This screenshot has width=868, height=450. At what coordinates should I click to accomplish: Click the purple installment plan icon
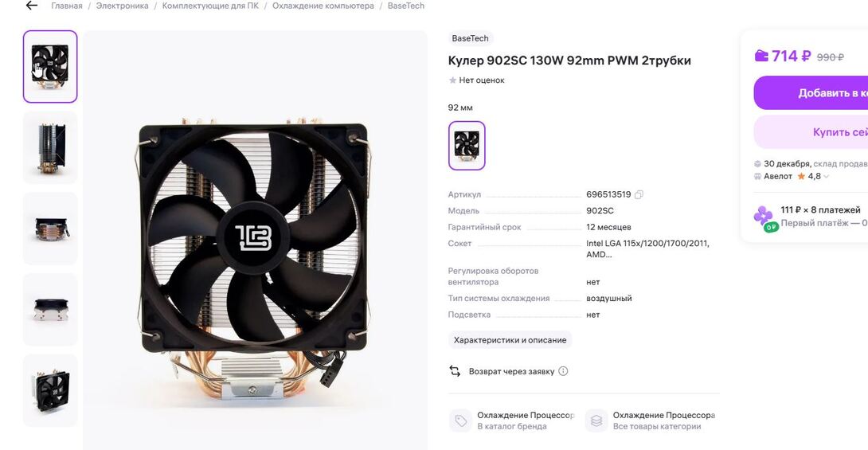click(764, 217)
